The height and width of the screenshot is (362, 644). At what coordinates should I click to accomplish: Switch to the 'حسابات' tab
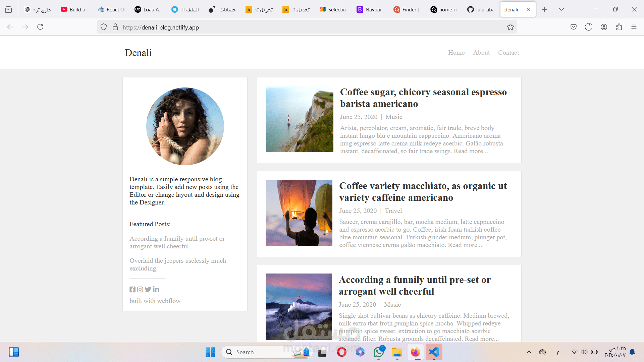point(222,9)
